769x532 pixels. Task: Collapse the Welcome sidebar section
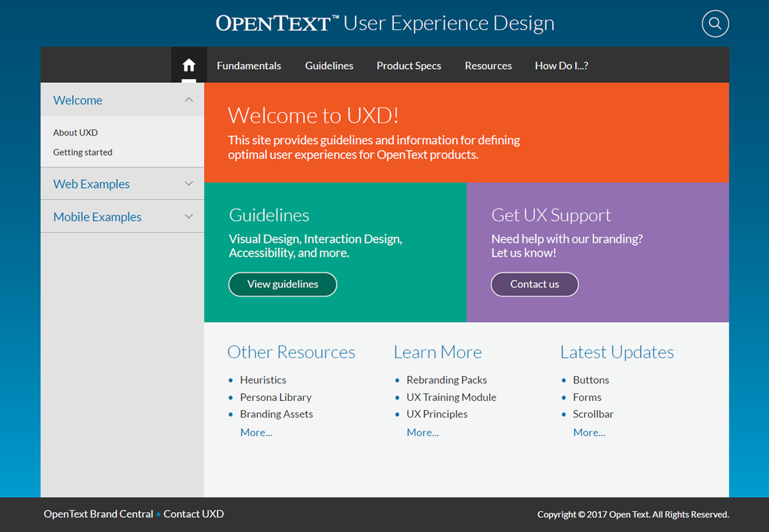click(189, 100)
